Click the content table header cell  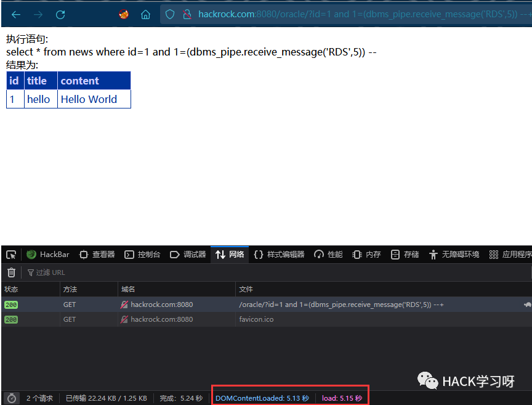94,81
